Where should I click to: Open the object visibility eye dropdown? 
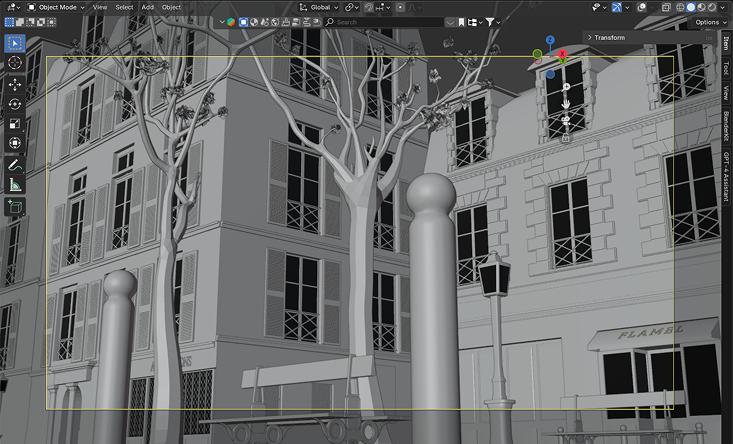(x=598, y=7)
